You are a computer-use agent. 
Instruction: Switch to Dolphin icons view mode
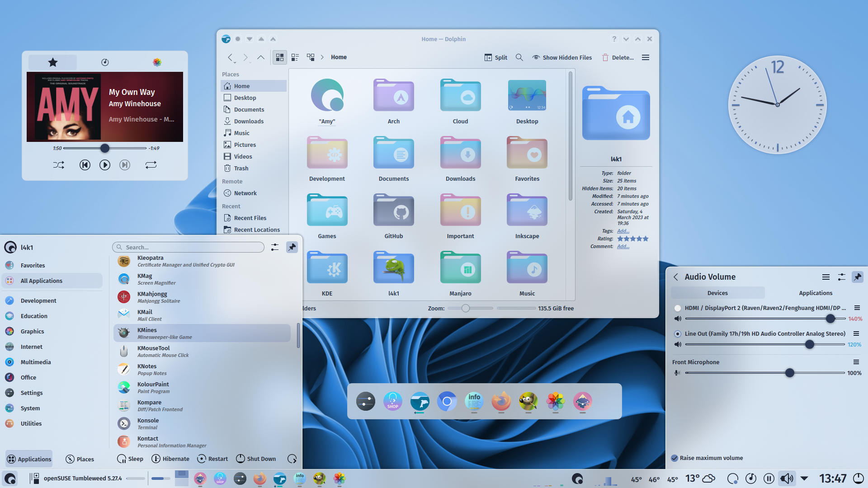pyautogui.click(x=280, y=57)
